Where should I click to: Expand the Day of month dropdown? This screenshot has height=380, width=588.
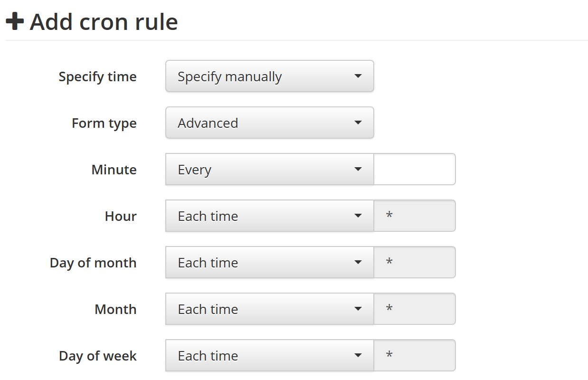coord(270,262)
